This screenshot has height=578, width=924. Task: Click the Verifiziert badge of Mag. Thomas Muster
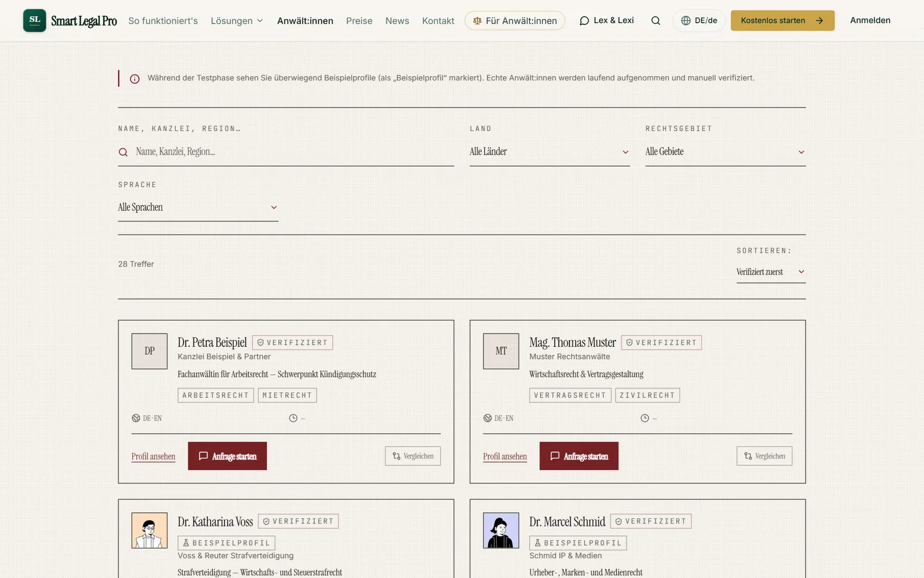click(x=661, y=343)
